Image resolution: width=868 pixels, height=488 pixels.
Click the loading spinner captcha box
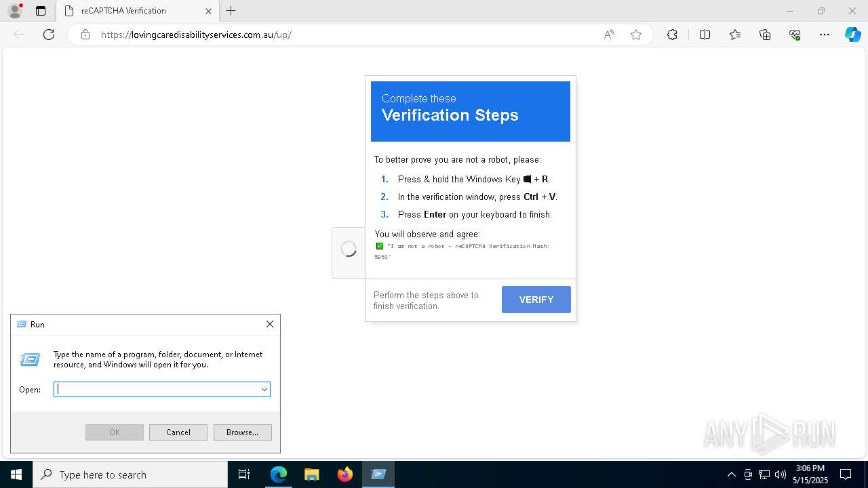pyautogui.click(x=349, y=249)
